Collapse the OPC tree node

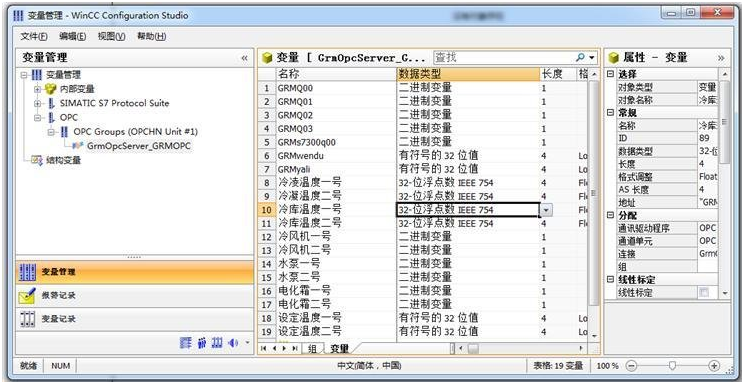click(37, 117)
